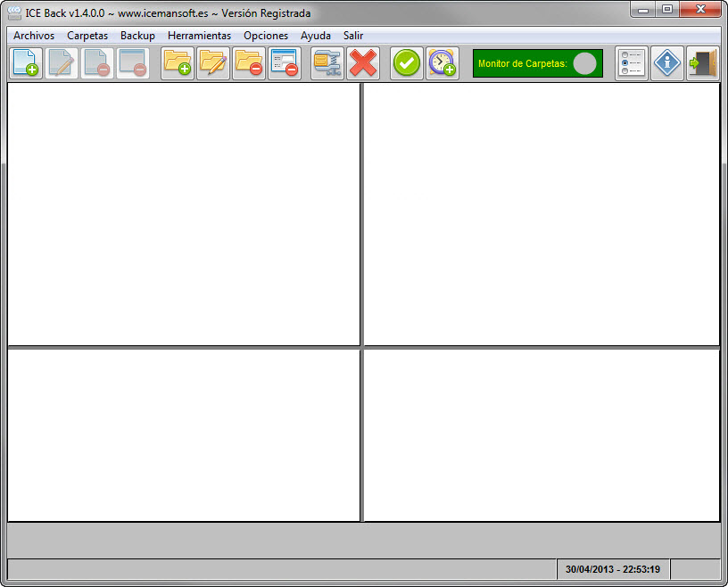Open the Opciones menu

(266, 36)
